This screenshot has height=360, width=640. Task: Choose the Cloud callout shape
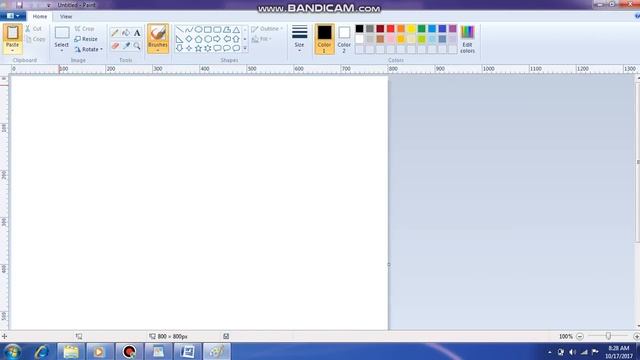tap(236, 48)
